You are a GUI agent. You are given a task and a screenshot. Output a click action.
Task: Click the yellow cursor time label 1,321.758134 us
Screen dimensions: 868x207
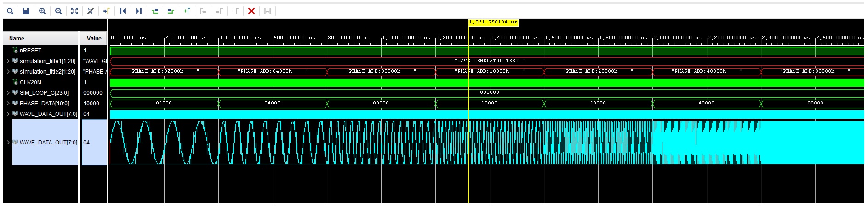click(x=493, y=22)
